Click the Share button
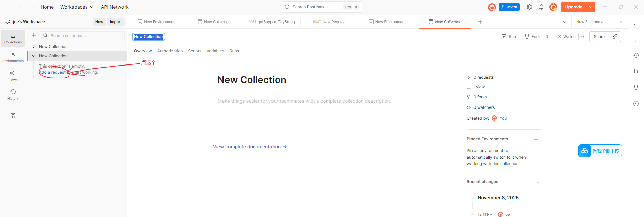The image size is (644, 217). [x=599, y=37]
